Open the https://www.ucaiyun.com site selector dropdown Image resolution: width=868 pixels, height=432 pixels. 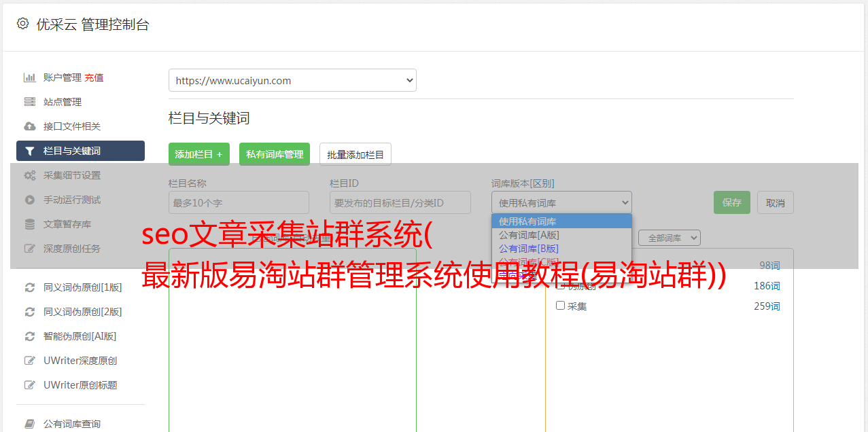(292, 80)
